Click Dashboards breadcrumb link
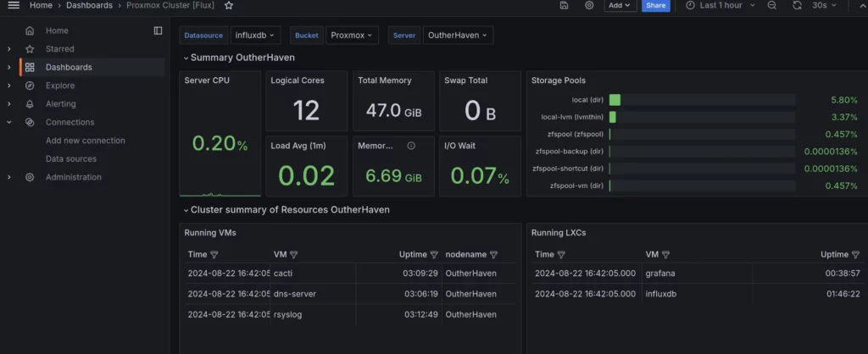Image resolution: width=868 pixels, height=354 pixels. pyautogui.click(x=89, y=5)
